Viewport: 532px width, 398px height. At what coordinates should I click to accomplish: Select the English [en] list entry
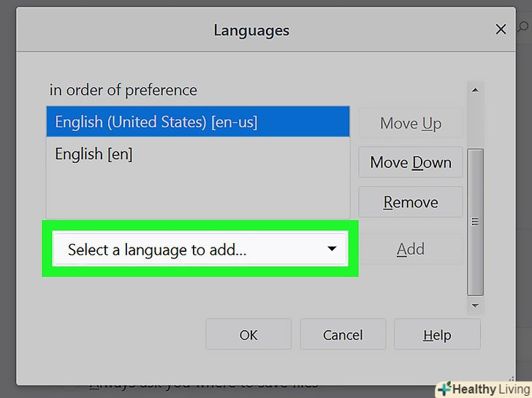pyautogui.click(x=94, y=154)
